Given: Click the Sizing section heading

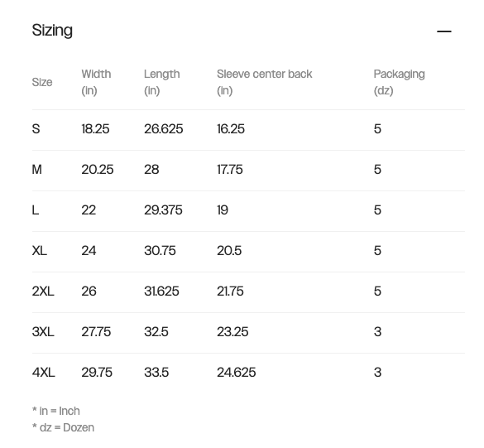Looking at the screenshot, I should 52,31.
